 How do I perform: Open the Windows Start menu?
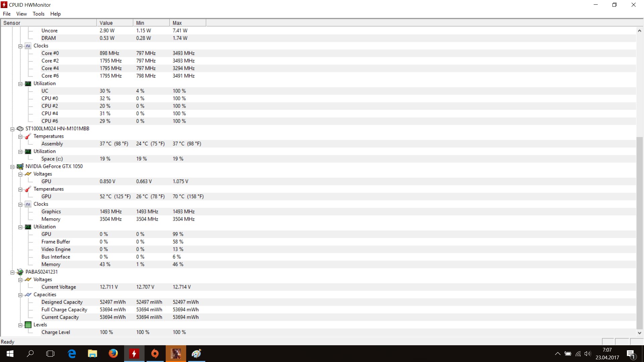click(10, 354)
